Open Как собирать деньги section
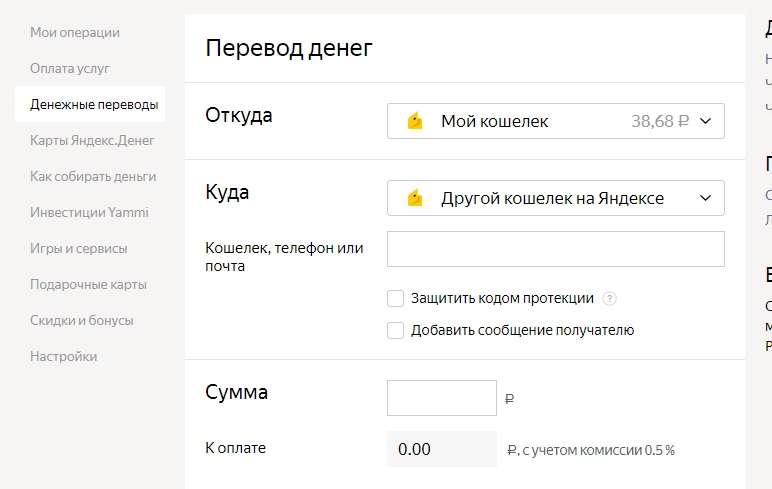 coord(93,176)
